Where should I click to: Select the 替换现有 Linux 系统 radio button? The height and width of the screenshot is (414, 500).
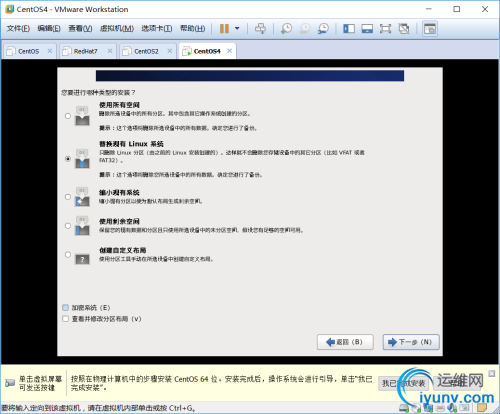(x=68, y=159)
